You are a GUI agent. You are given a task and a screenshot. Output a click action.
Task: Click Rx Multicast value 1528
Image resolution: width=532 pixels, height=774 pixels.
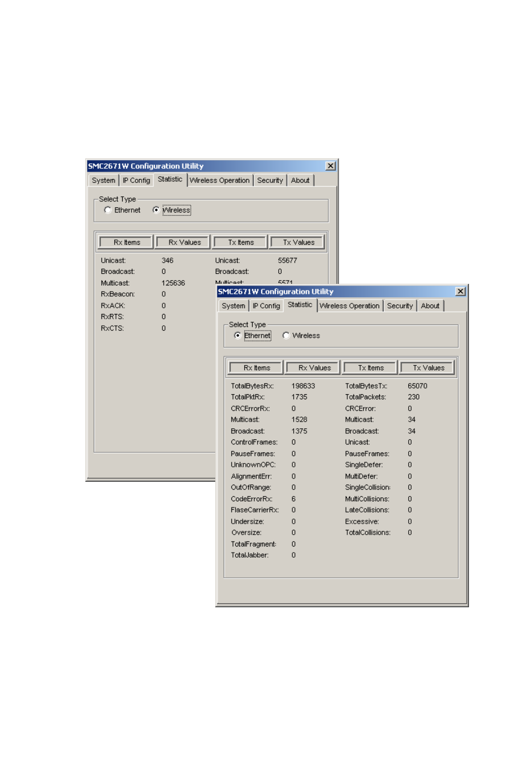tap(299, 420)
